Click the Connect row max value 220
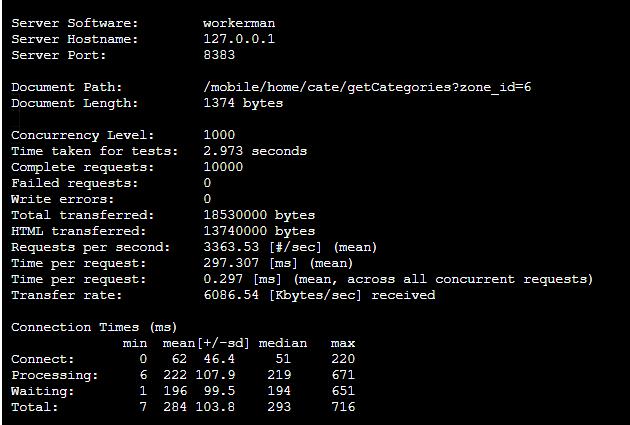 [343, 359]
